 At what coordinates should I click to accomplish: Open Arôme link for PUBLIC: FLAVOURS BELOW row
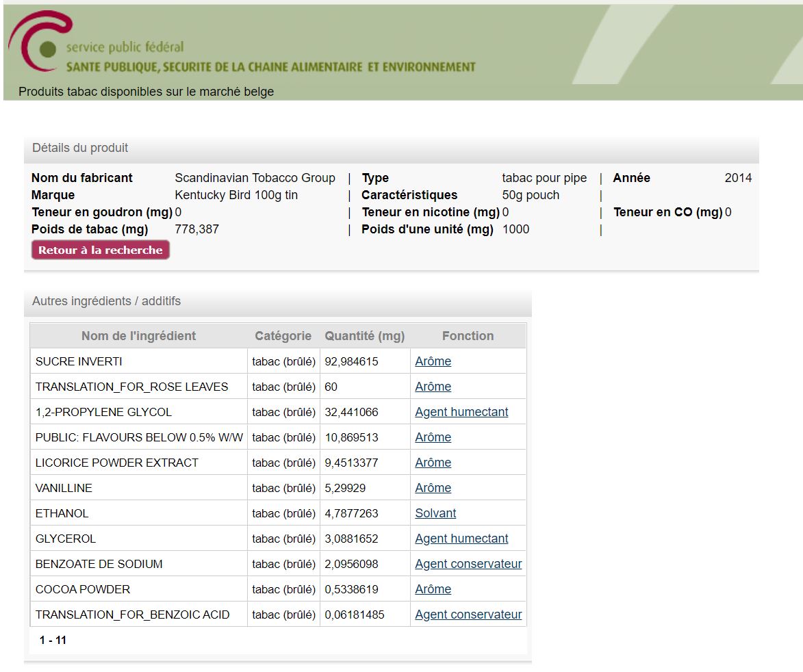433,437
